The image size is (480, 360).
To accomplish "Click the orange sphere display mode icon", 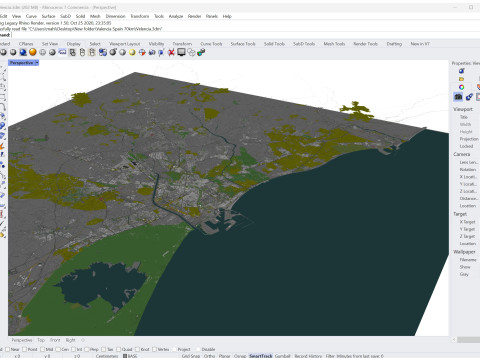I will coord(33,52).
